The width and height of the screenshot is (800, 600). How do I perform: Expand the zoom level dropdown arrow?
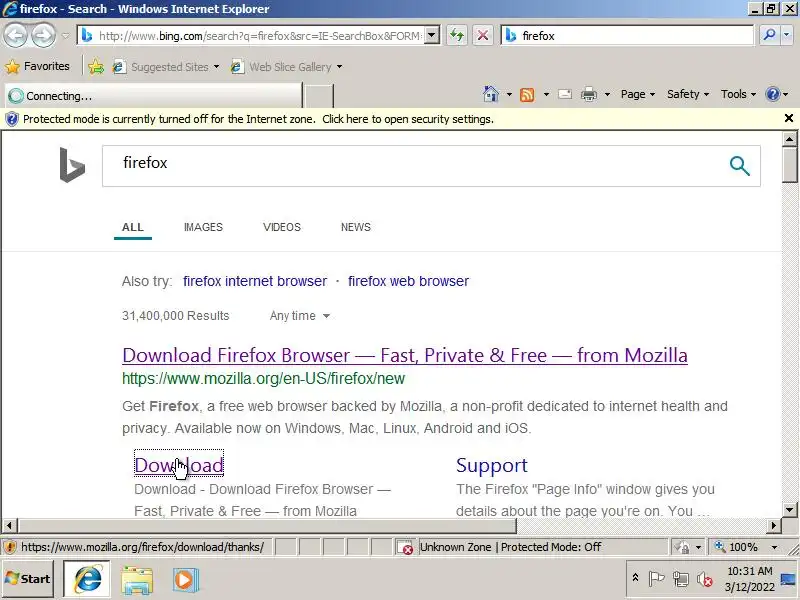(x=774, y=547)
